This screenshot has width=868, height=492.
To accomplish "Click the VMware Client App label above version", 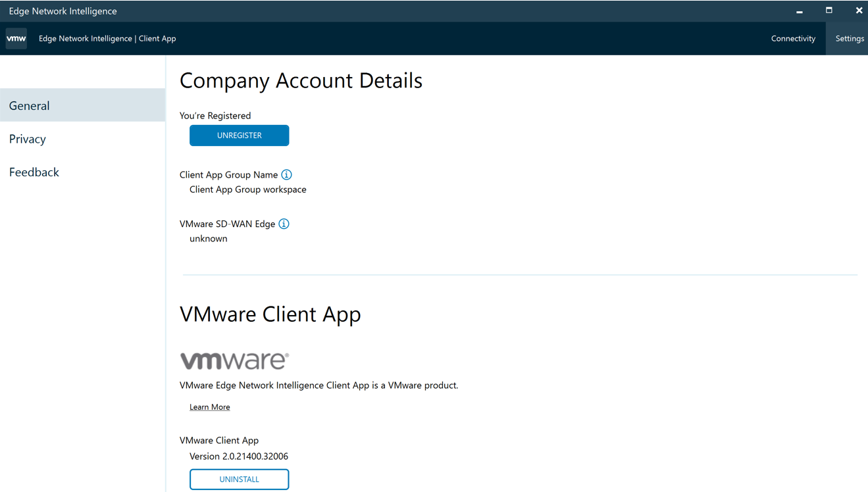I will pos(219,441).
